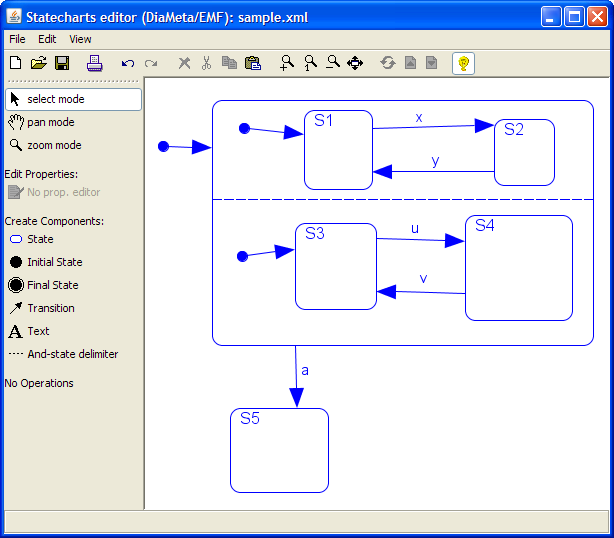Save the diagram with the floppy icon
This screenshot has height=538, width=614.
pyautogui.click(x=62, y=63)
